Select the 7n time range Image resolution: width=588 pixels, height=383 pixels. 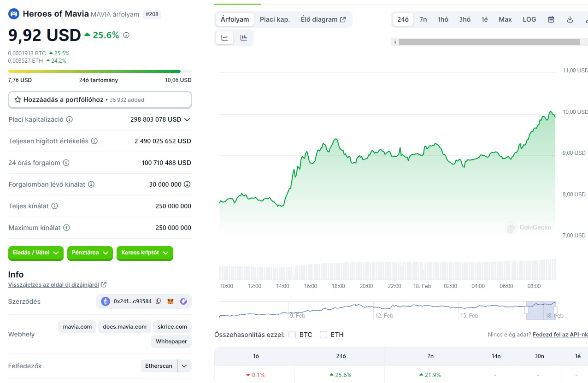tap(423, 19)
